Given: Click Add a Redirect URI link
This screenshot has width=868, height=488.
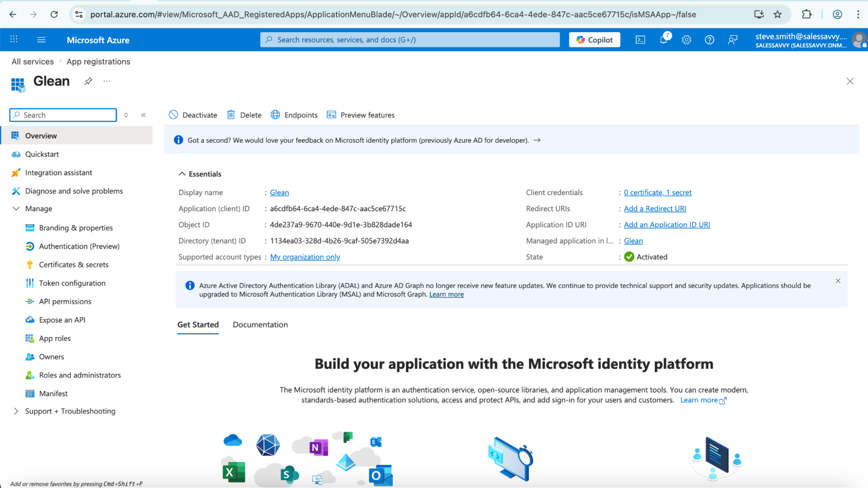Looking at the screenshot, I should coord(655,209).
